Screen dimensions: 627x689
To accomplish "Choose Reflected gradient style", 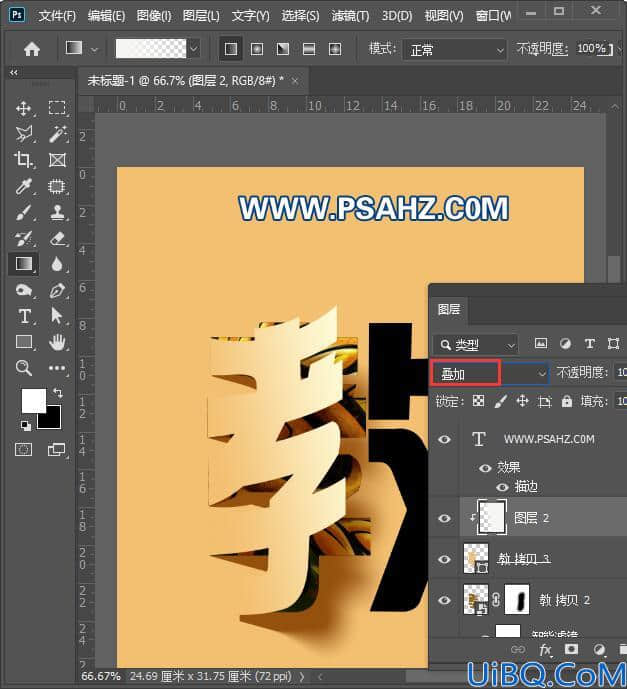I will 309,49.
